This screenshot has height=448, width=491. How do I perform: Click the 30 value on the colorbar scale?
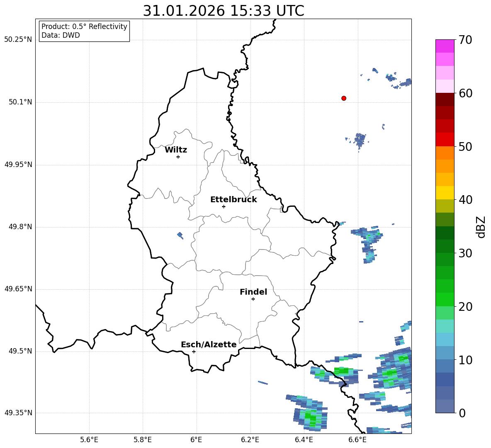click(x=465, y=253)
